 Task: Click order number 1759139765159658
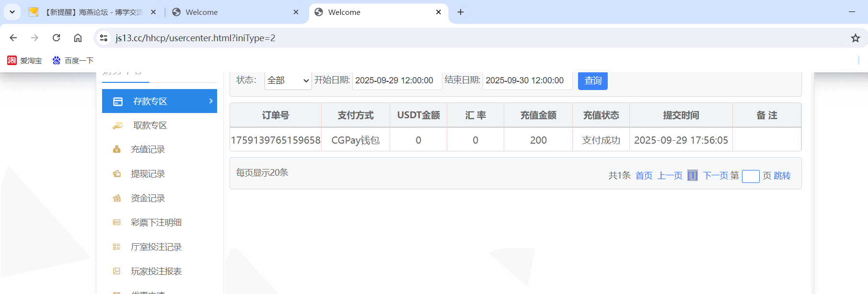tap(276, 140)
